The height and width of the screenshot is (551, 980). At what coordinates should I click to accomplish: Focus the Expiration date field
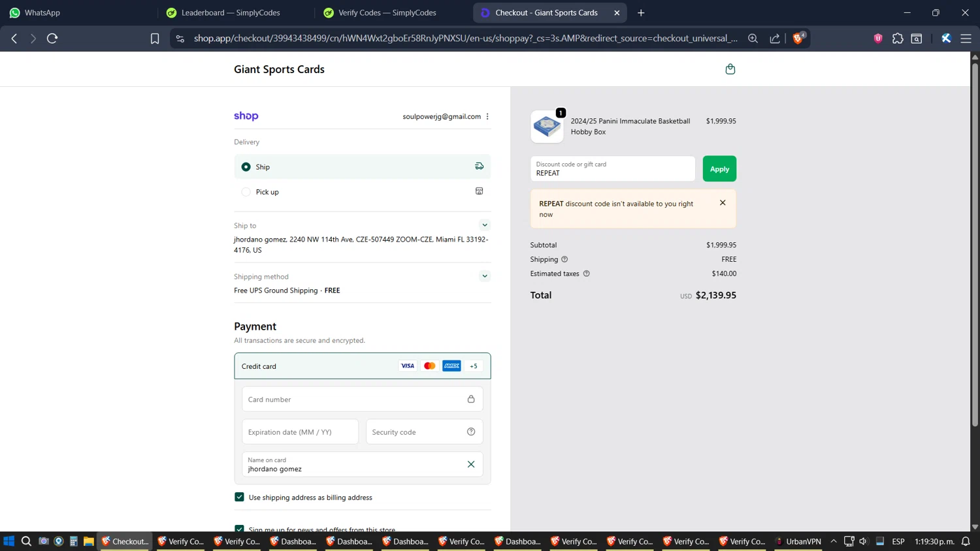pos(300,432)
